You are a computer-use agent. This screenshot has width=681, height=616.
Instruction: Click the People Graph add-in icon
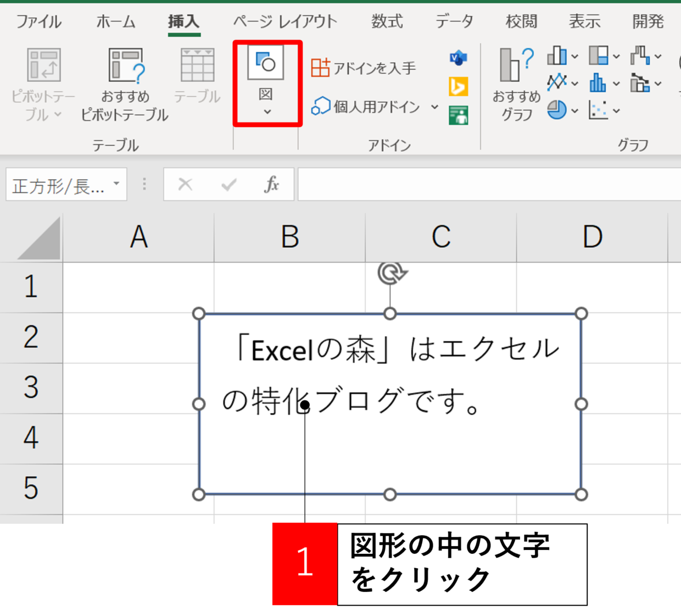coord(458,116)
